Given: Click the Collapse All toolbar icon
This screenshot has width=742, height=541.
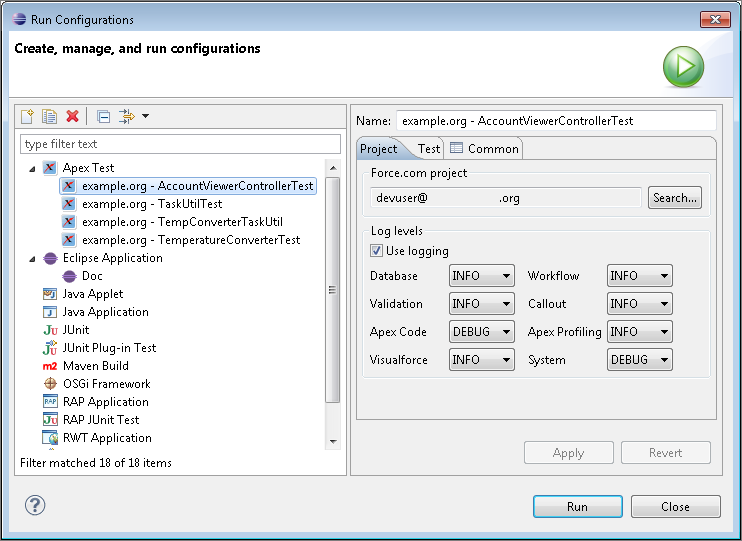Looking at the screenshot, I should [x=103, y=116].
